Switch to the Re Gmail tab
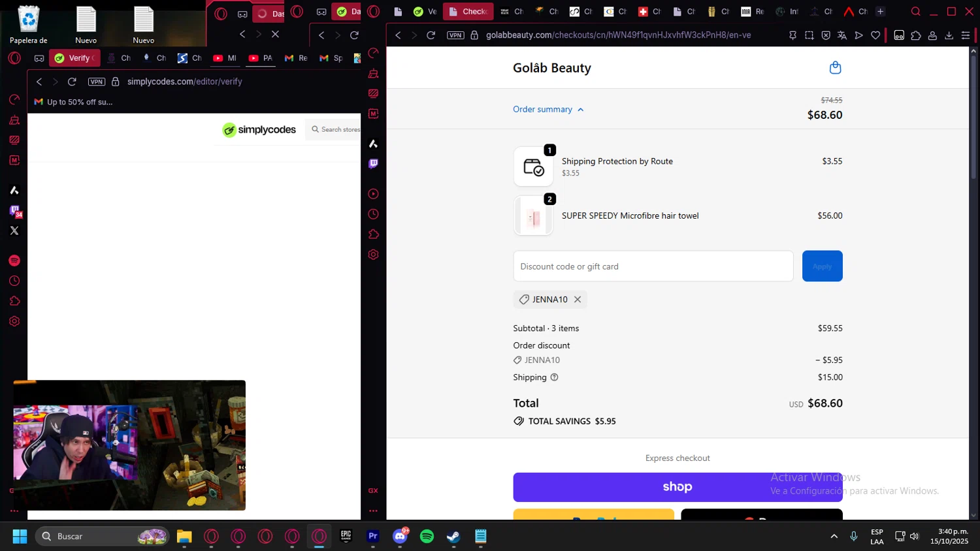Screen dimensions: 980x551 click(x=295, y=58)
